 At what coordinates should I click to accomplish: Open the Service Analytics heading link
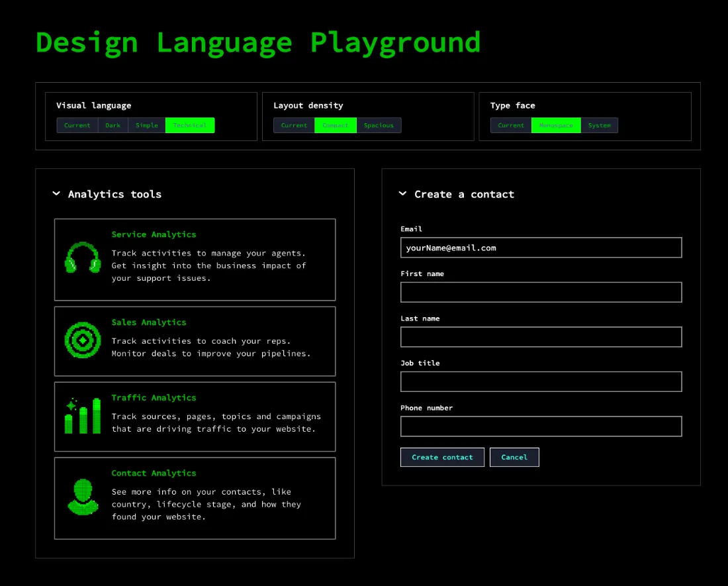coord(154,234)
